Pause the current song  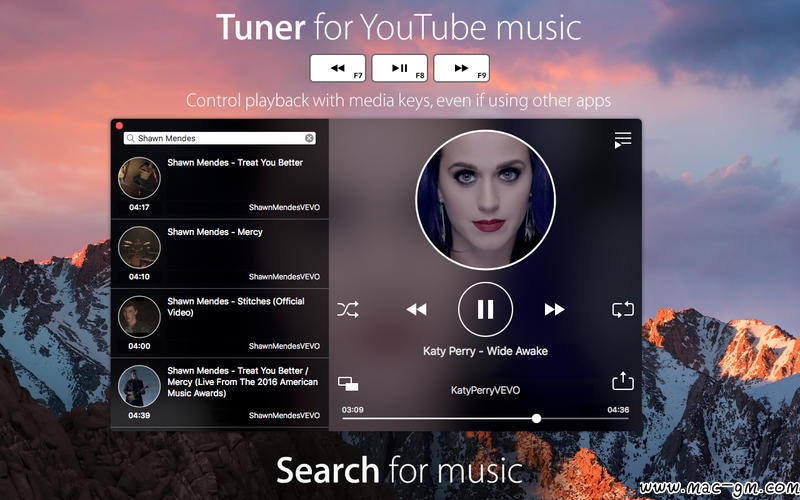[485, 309]
